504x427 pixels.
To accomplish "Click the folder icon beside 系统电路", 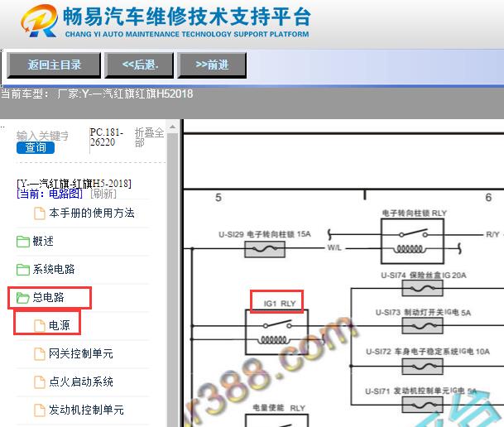I will 23,269.
